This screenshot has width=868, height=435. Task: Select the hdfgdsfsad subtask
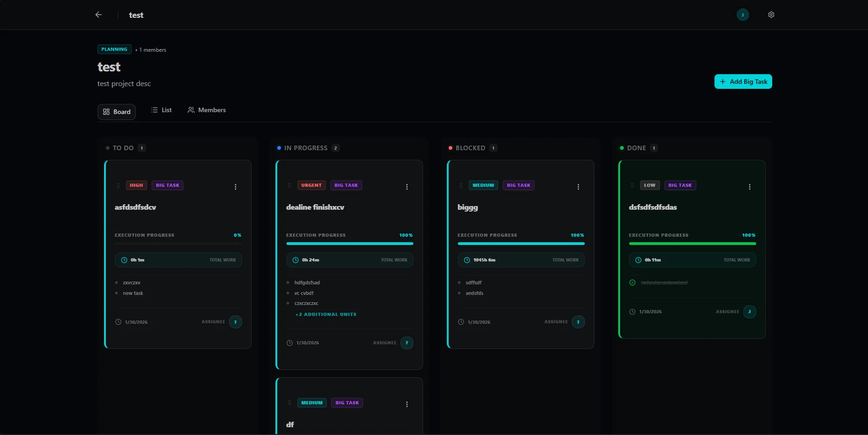[x=307, y=283]
